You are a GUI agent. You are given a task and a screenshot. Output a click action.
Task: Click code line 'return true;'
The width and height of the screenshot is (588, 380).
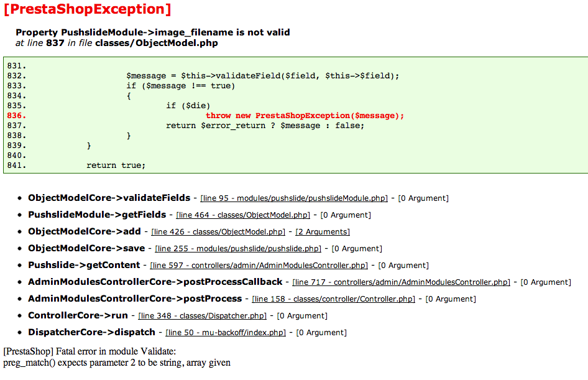click(x=116, y=165)
